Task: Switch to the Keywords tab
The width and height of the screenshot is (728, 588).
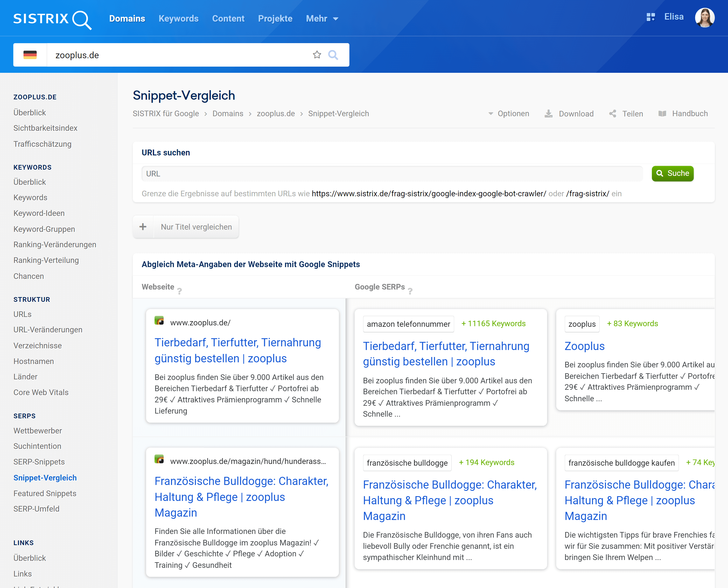Action: pos(179,19)
